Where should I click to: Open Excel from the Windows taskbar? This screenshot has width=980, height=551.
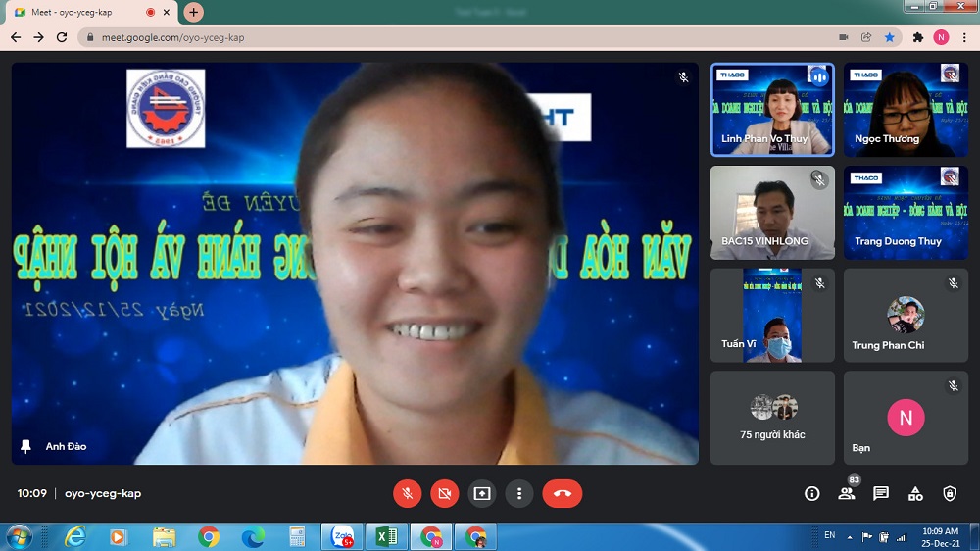click(x=386, y=536)
